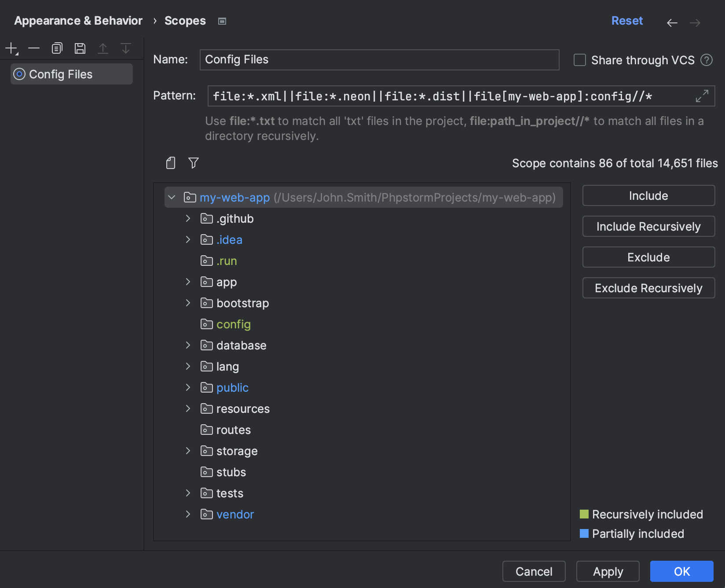This screenshot has height=588, width=725.
Task: Select the my-web-app project path text
Action: click(414, 198)
